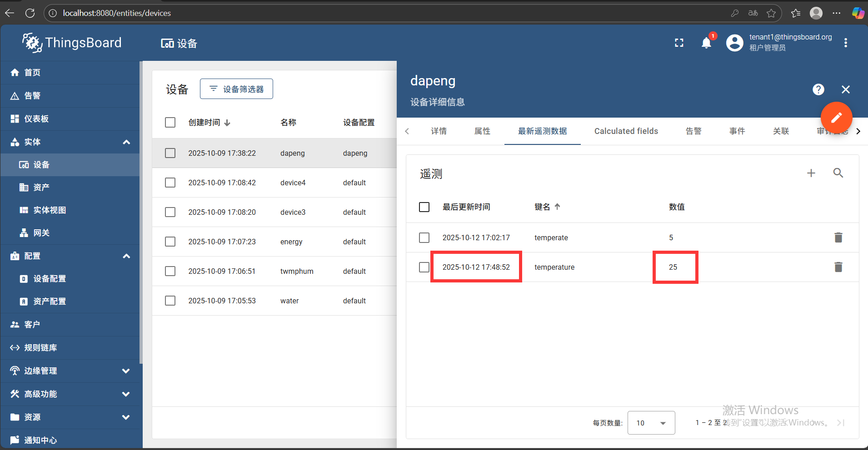Check the temperate telemetry row checkbox
868x450 pixels.
(424, 237)
